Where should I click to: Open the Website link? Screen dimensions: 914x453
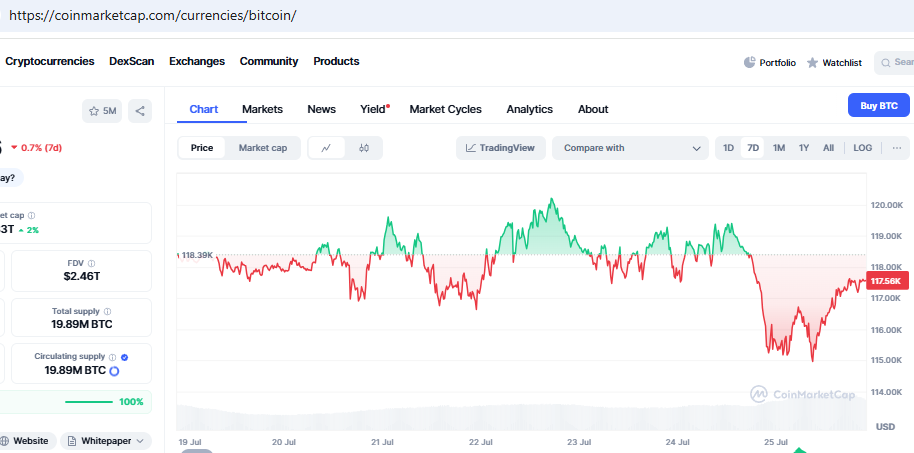27,441
